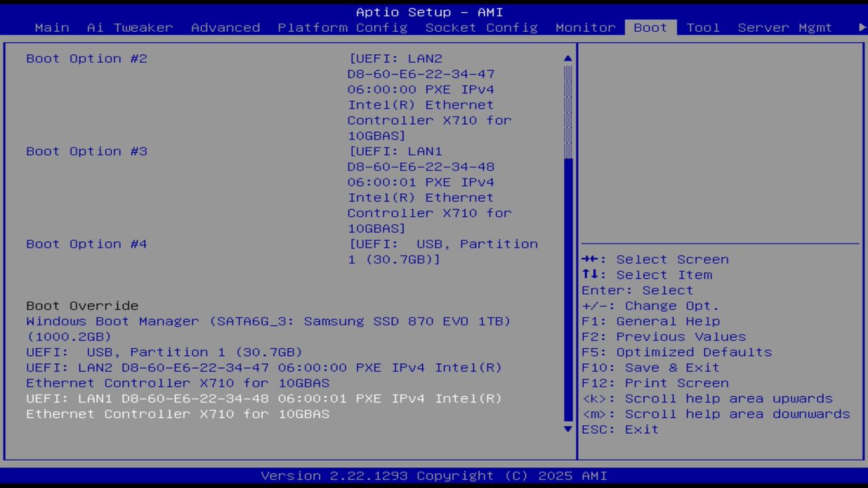
Task: Select the Boot tab
Action: point(649,28)
